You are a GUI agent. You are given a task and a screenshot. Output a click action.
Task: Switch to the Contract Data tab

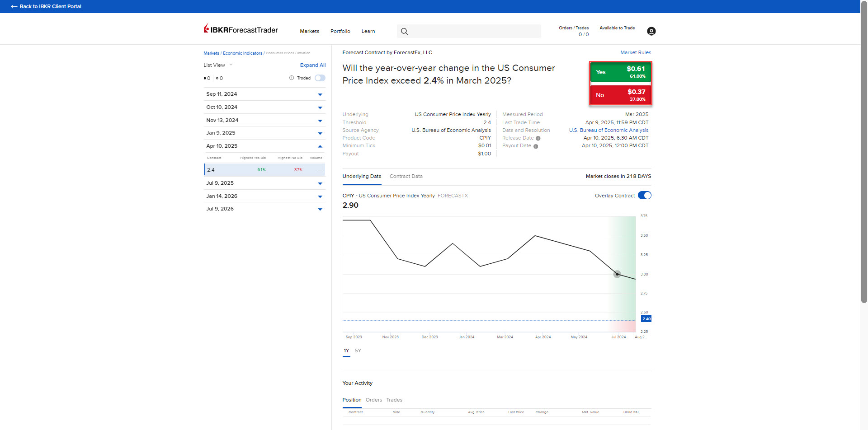coord(406,176)
